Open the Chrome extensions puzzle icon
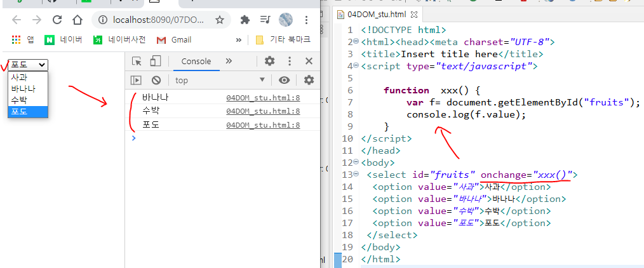644x268 pixels. tap(245, 20)
